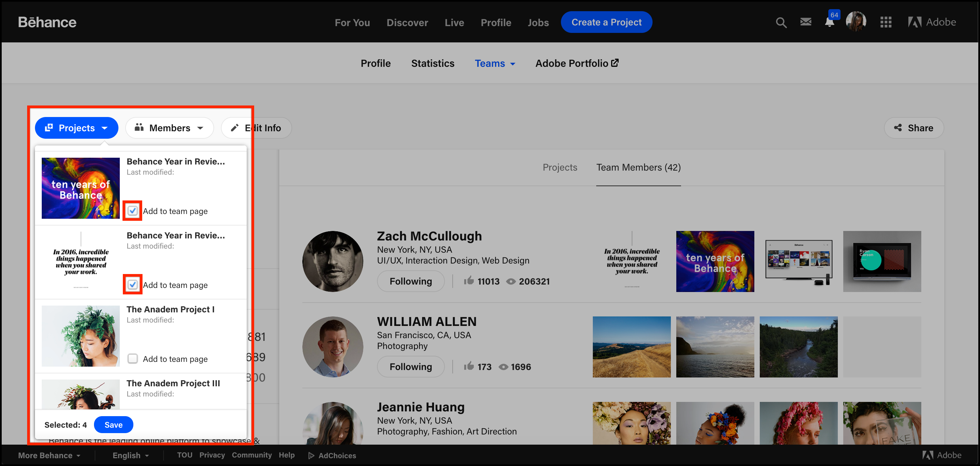This screenshot has width=980, height=466.
Task: Open Profile in the sub navigation
Action: (376, 63)
